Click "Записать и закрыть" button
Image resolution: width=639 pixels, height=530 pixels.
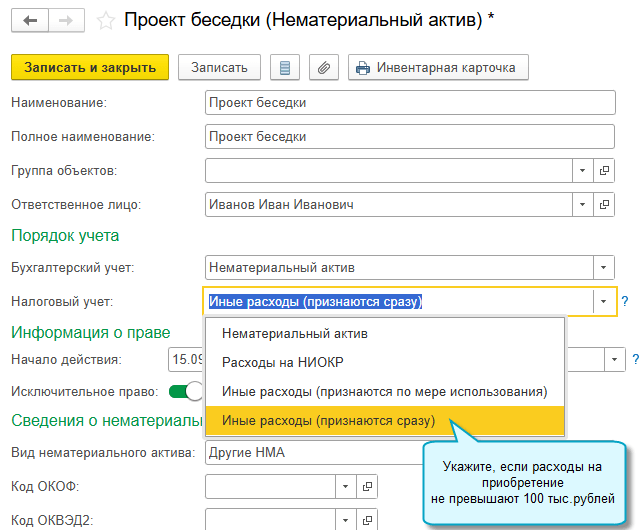coord(90,68)
